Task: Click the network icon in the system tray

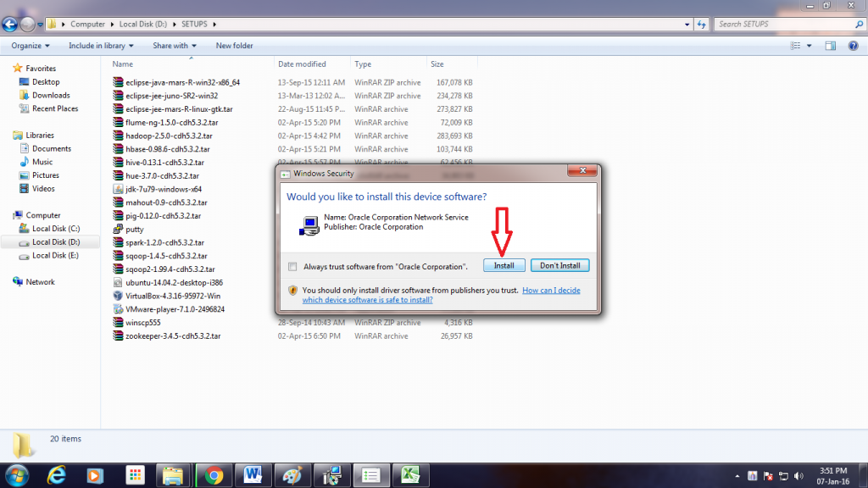Action: pyautogui.click(x=783, y=476)
